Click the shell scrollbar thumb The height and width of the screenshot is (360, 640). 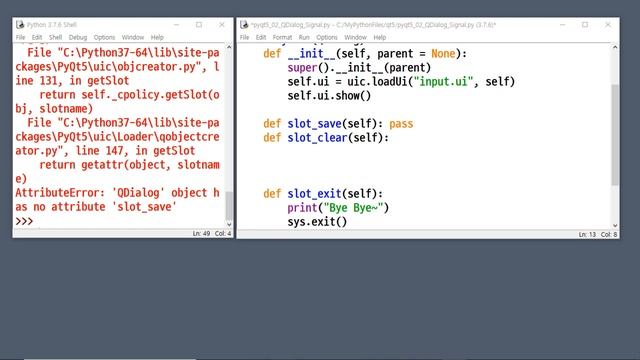229,205
